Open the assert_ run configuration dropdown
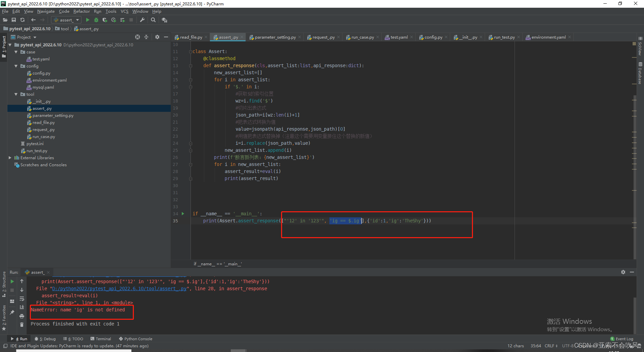The image size is (644, 352). (x=66, y=20)
